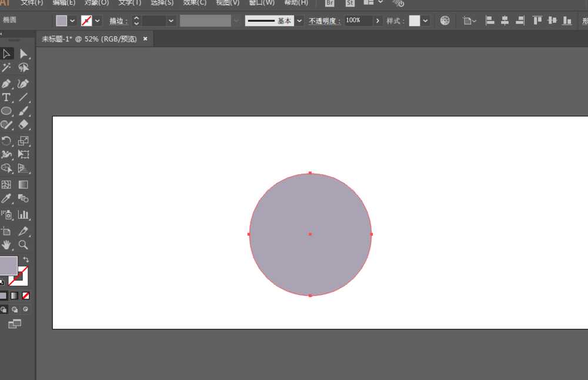Screen dimensions: 588x380
Task: Select the Eraser tool
Action: (24, 125)
